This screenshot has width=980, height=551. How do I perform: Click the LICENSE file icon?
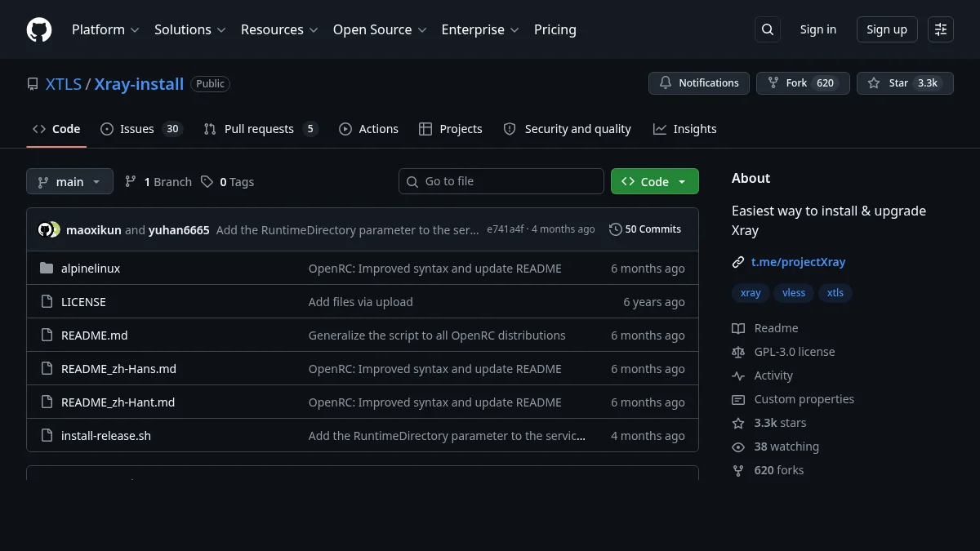(x=47, y=302)
